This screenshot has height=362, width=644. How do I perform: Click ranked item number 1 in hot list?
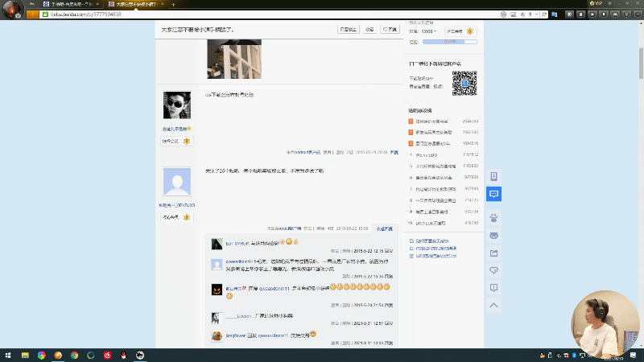pyautogui.click(x=431, y=121)
